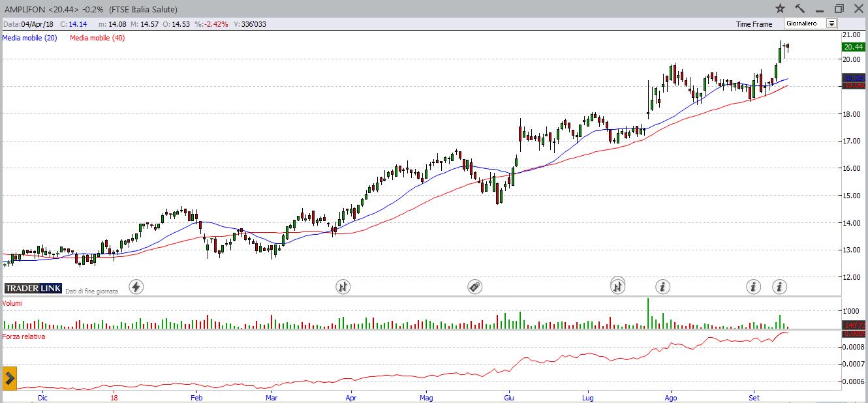Open the Time Frame dropdown arrow

coord(831,23)
